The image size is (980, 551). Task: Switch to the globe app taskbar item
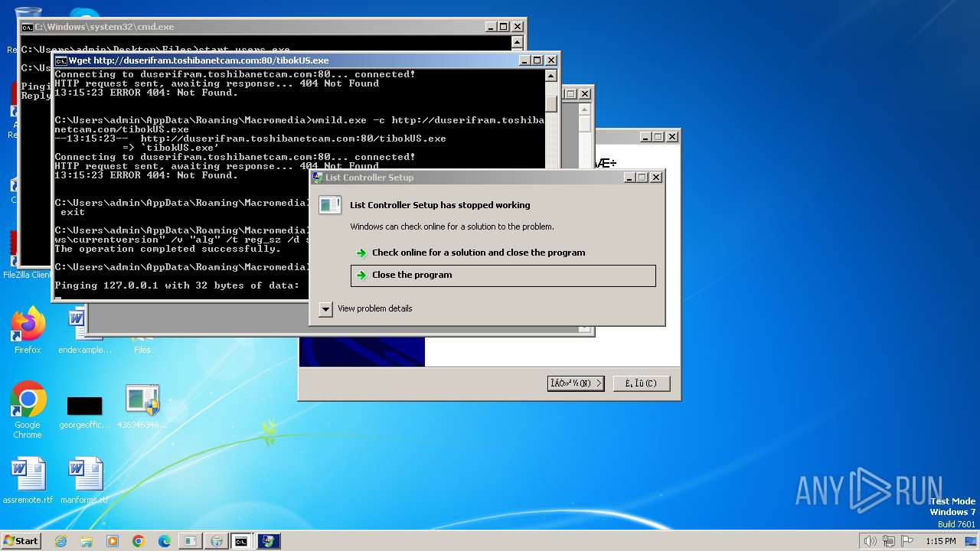(216, 541)
